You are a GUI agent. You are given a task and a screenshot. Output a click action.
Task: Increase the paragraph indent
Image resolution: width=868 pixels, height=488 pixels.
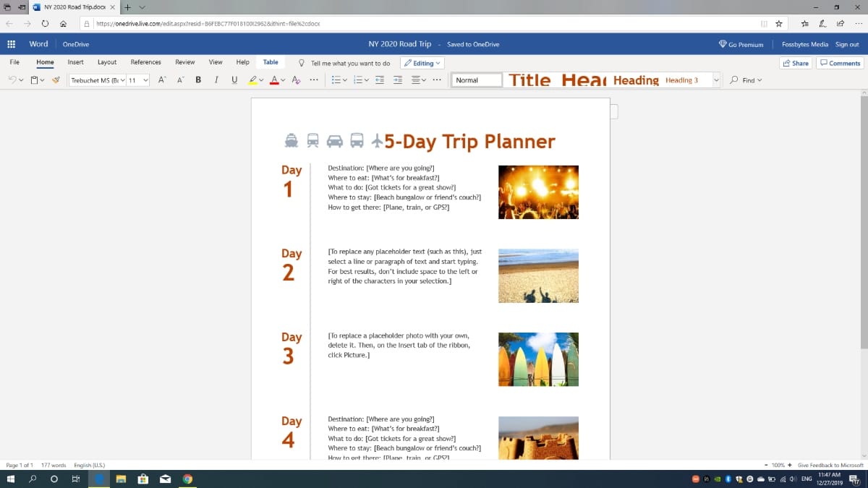coord(396,80)
